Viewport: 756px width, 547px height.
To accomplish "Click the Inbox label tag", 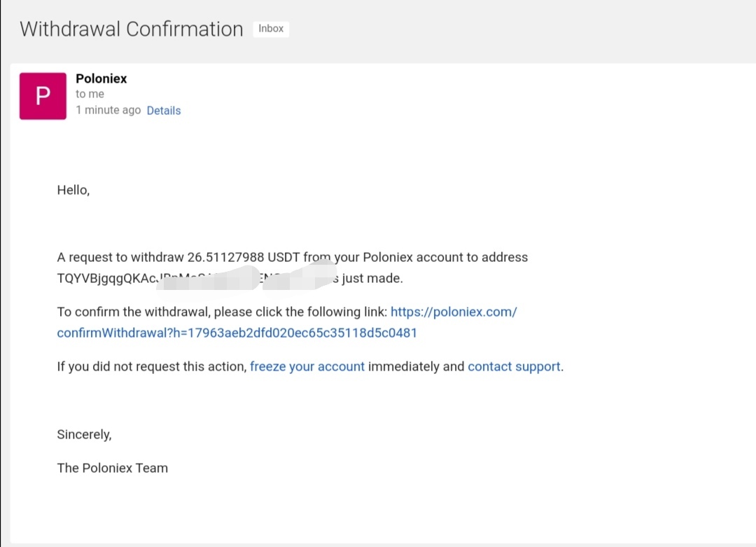I will (x=271, y=29).
